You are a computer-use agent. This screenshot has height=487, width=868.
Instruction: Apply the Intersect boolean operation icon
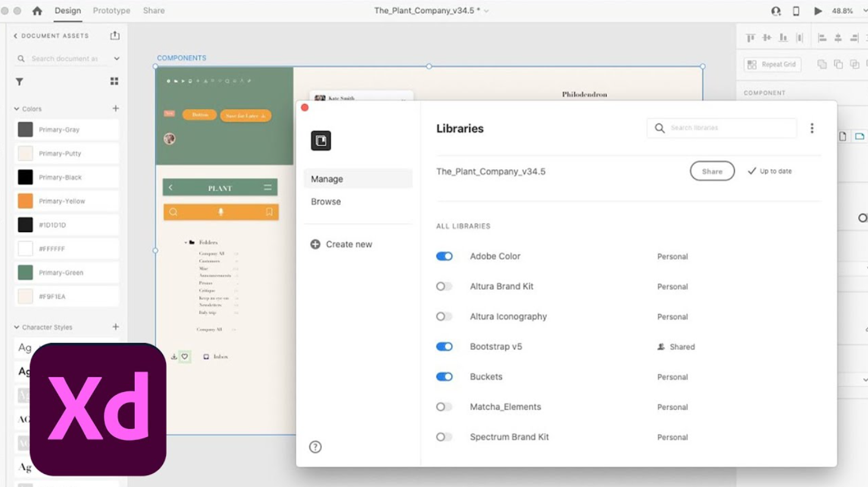(854, 64)
